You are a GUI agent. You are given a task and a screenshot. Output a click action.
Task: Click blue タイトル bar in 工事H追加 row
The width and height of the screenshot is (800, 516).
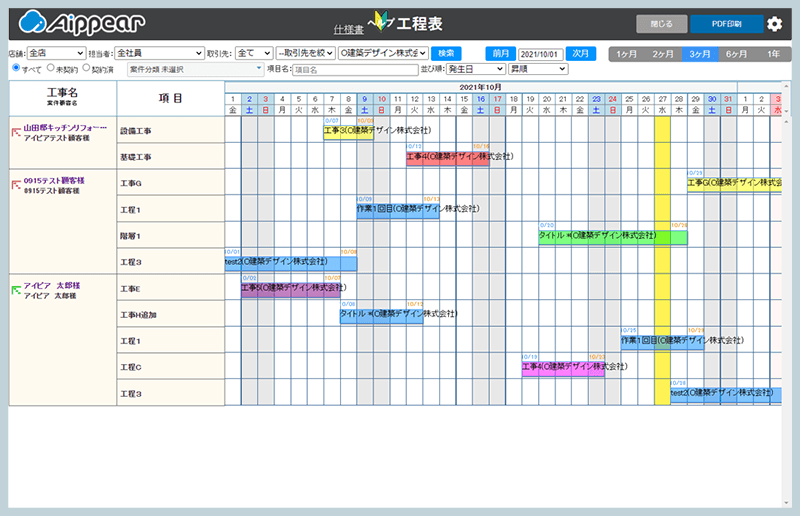click(382, 315)
